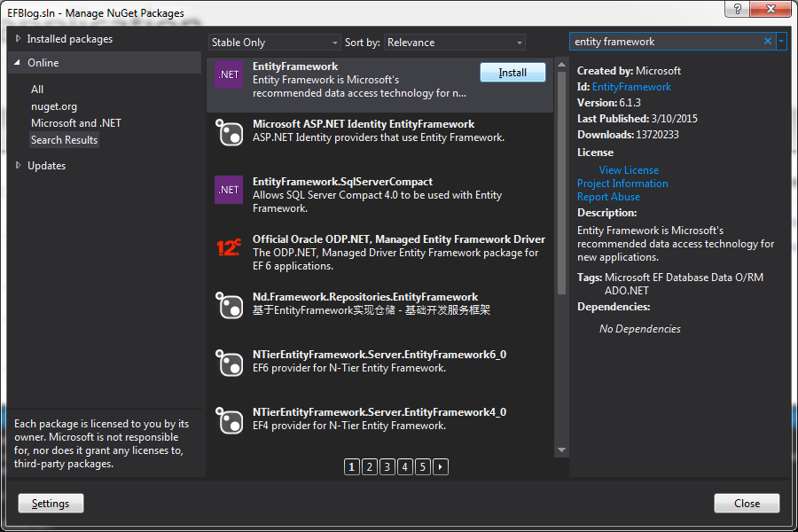Open the search box history dropdown arrow

[x=781, y=42]
